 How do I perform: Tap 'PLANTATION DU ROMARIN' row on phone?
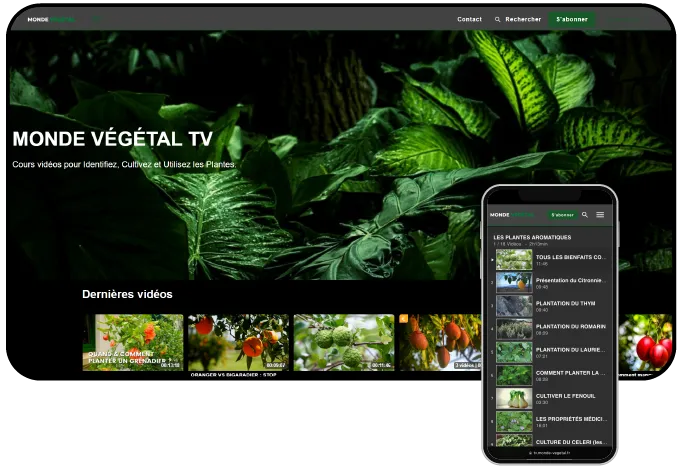pyautogui.click(x=551, y=329)
